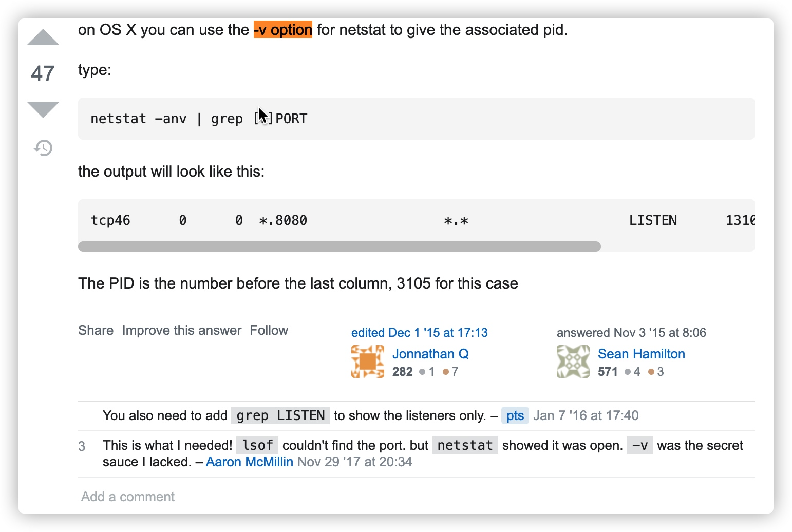Click 'Improve this answer'
The width and height of the screenshot is (792, 532).
tap(181, 330)
